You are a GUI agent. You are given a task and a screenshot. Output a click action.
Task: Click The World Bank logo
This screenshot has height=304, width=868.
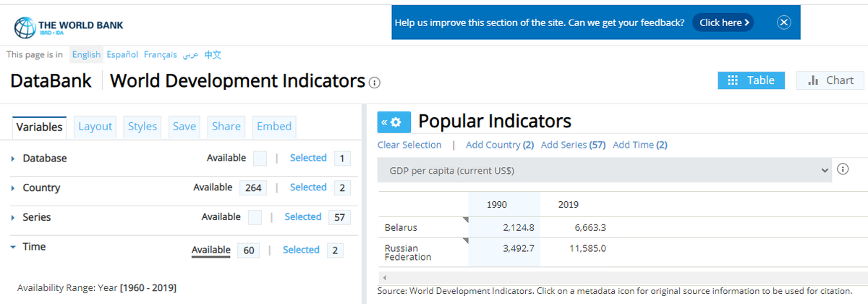[69, 28]
